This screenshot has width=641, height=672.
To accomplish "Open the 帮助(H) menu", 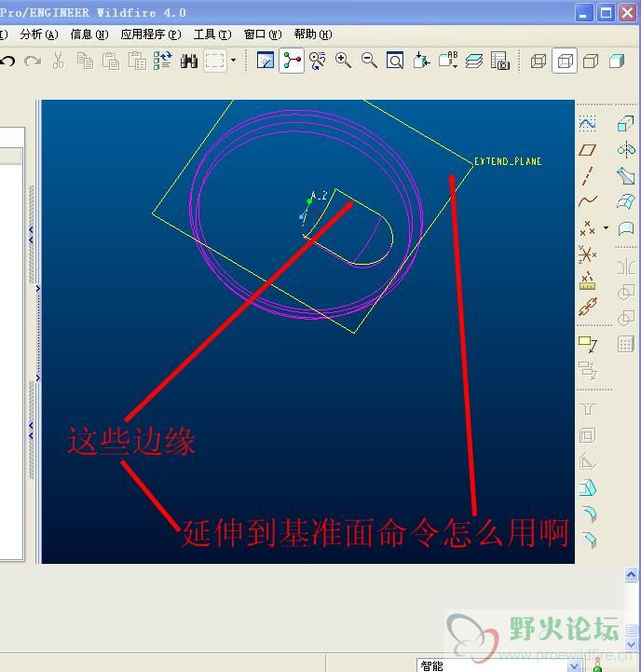I will [313, 34].
